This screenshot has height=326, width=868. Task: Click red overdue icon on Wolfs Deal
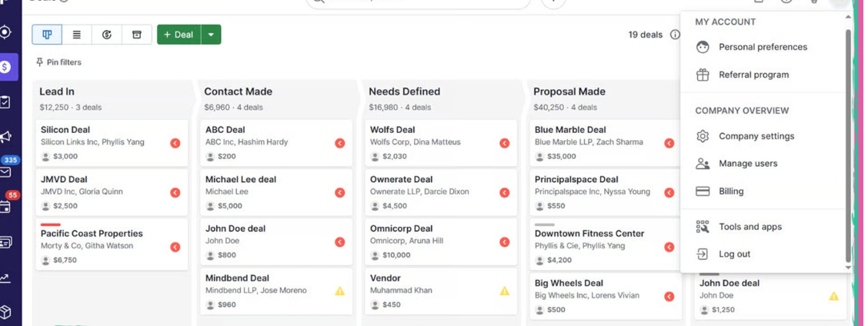[504, 143]
